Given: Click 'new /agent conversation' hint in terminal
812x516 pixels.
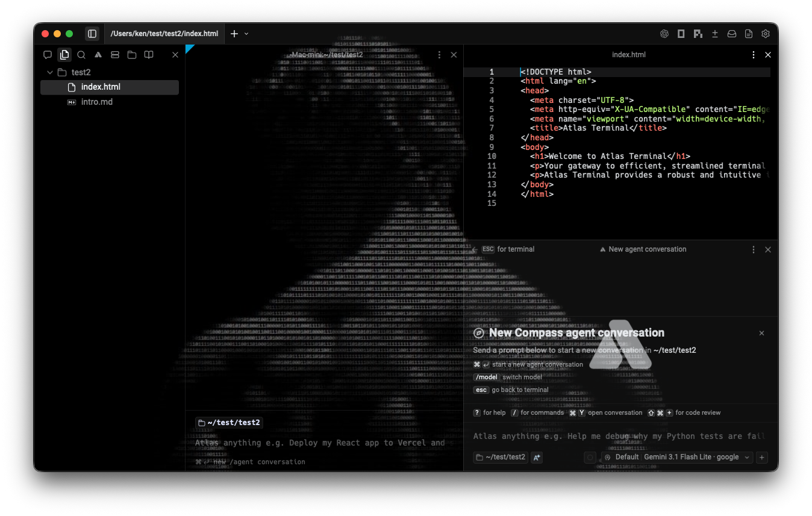Looking at the screenshot, I should 250,462.
